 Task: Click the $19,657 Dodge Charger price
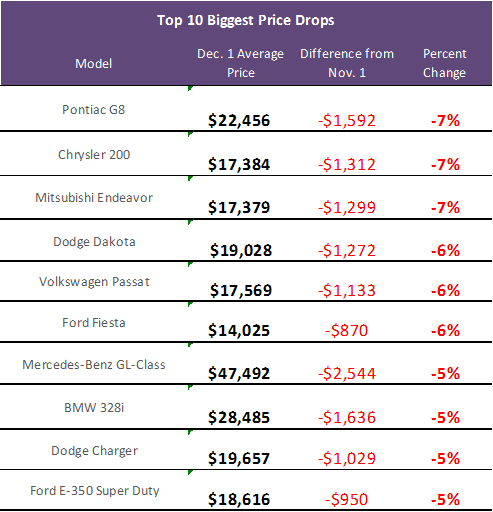pyautogui.click(x=239, y=458)
